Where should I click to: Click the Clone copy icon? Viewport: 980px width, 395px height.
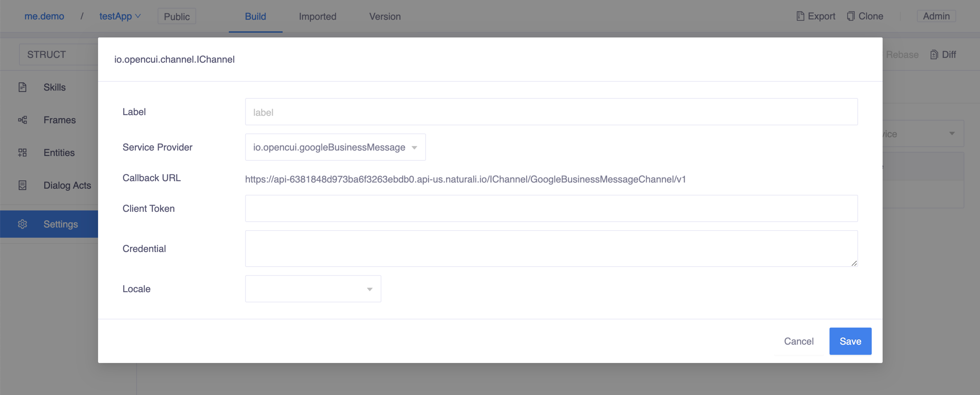(x=851, y=16)
